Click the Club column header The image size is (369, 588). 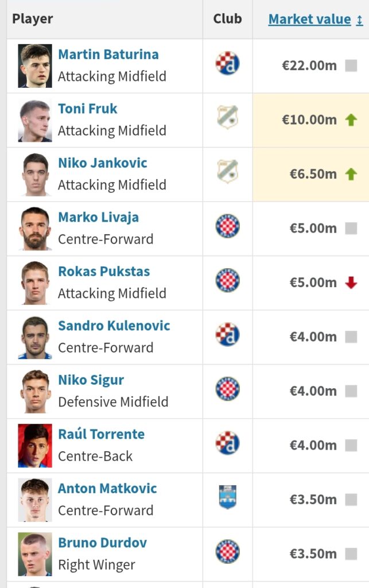point(227,19)
